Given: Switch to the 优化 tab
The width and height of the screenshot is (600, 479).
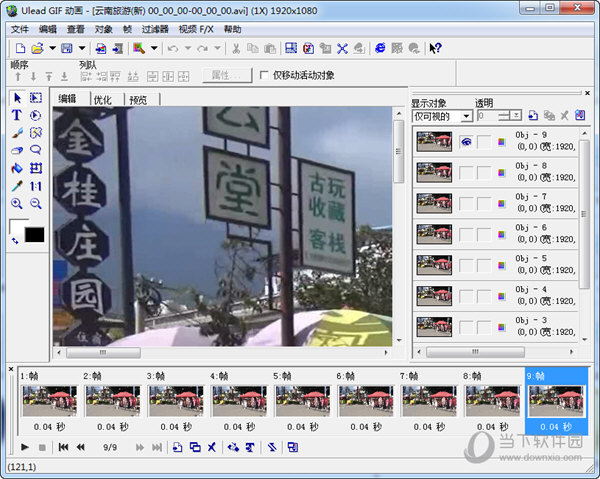Looking at the screenshot, I should click(x=103, y=100).
